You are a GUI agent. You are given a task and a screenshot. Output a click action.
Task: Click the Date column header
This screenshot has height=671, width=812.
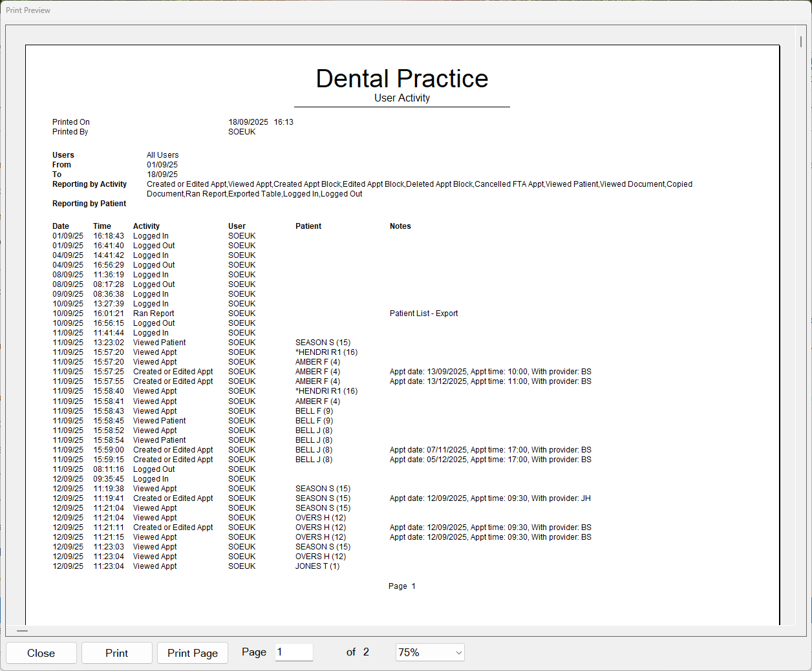tap(61, 226)
